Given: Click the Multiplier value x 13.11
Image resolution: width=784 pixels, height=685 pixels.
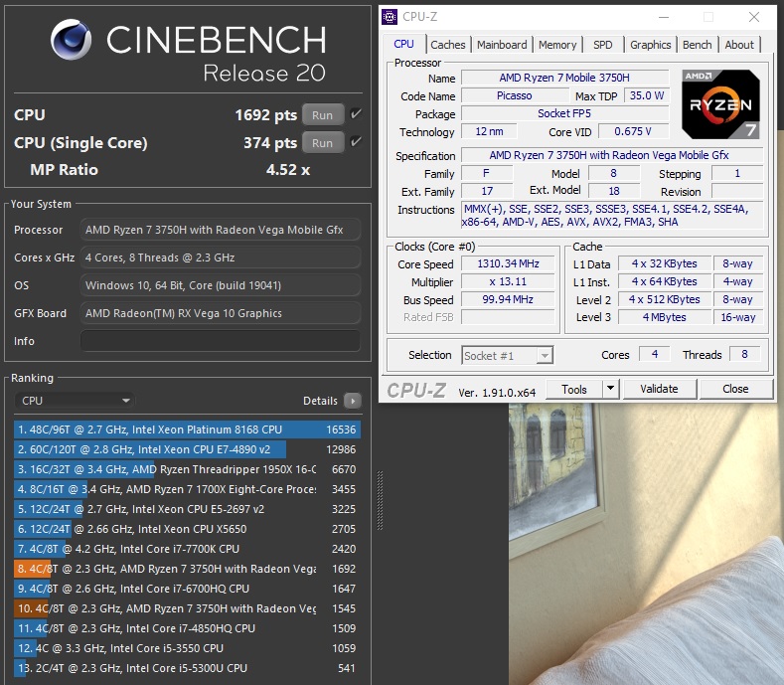Looking at the screenshot, I should point(508,281).
